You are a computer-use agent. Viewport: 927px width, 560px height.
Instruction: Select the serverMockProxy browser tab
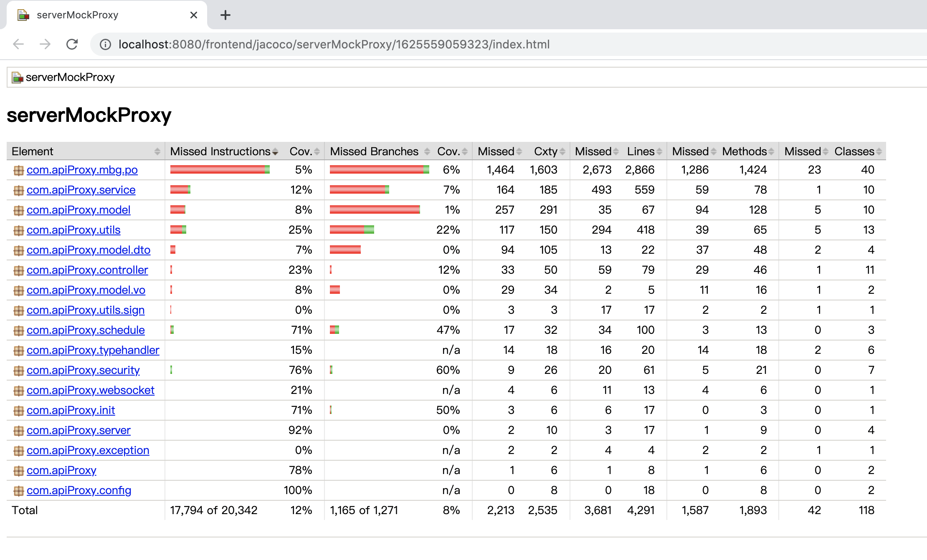pyautogui.click(x=78, y=15)
